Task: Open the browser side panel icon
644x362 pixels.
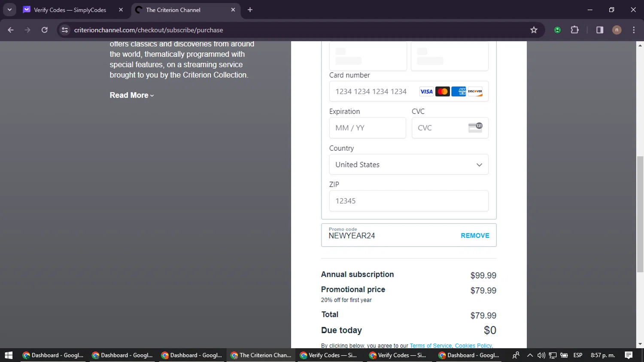Action: tap(600, 30)
